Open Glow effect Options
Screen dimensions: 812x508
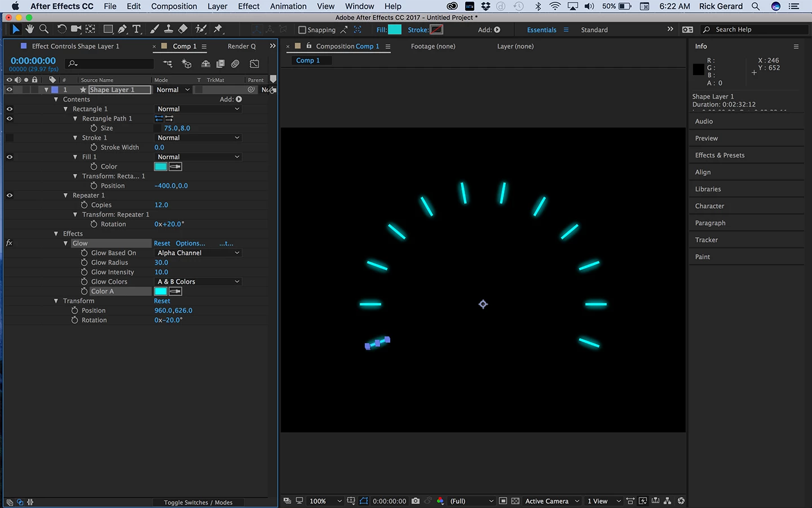(191, 243)
